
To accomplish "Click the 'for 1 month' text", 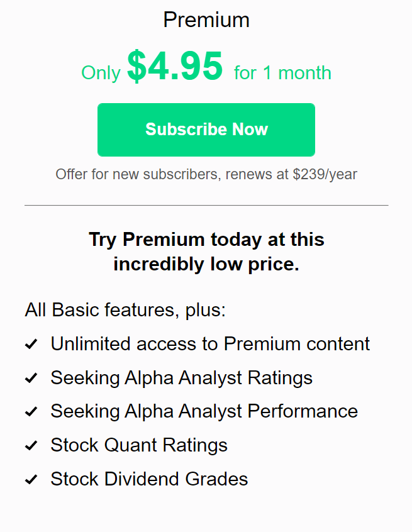I will (282, 73).
